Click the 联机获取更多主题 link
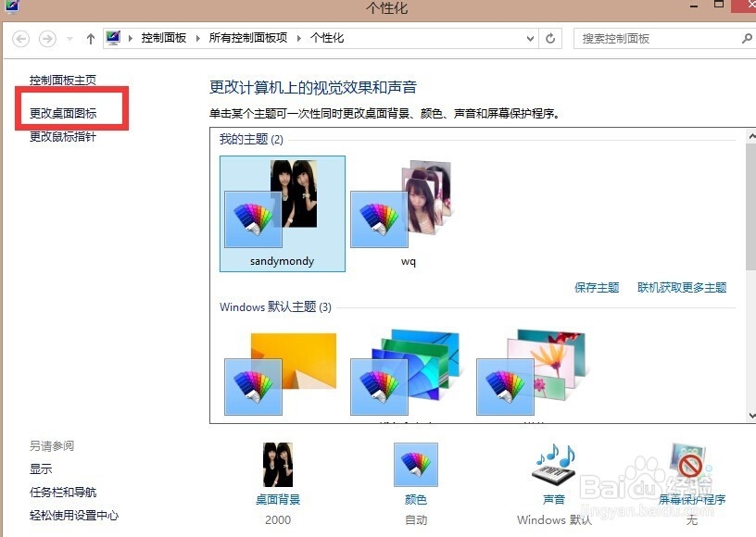756x537 pixels. coord(681,288)
